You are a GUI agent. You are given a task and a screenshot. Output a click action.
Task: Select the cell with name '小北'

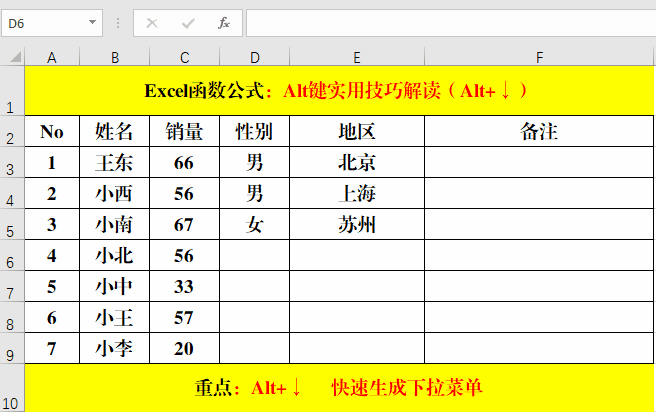point(115,255)
